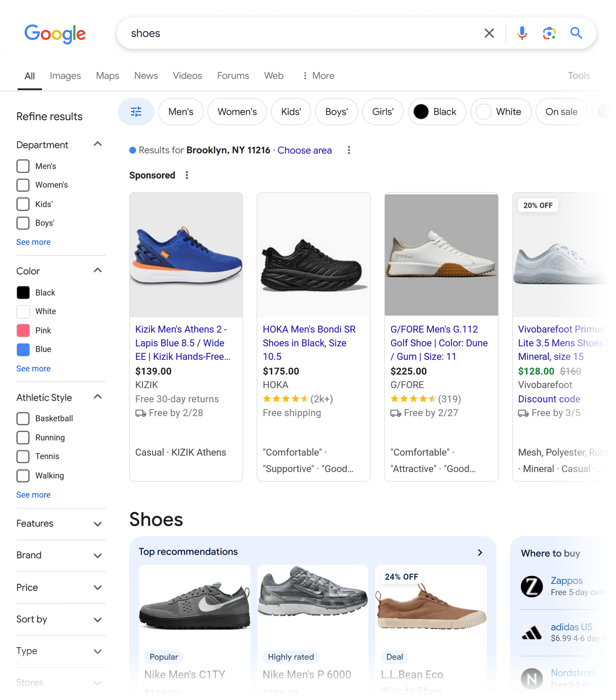Collapse the Department filter section
Viewport: 616px width, 700px height.
[x=97, y=144]
